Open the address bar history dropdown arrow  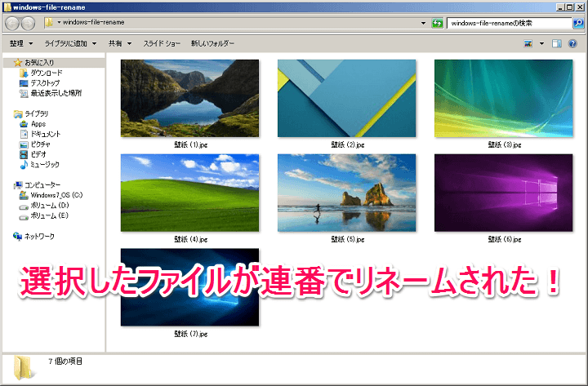click(x=423, y=23)
